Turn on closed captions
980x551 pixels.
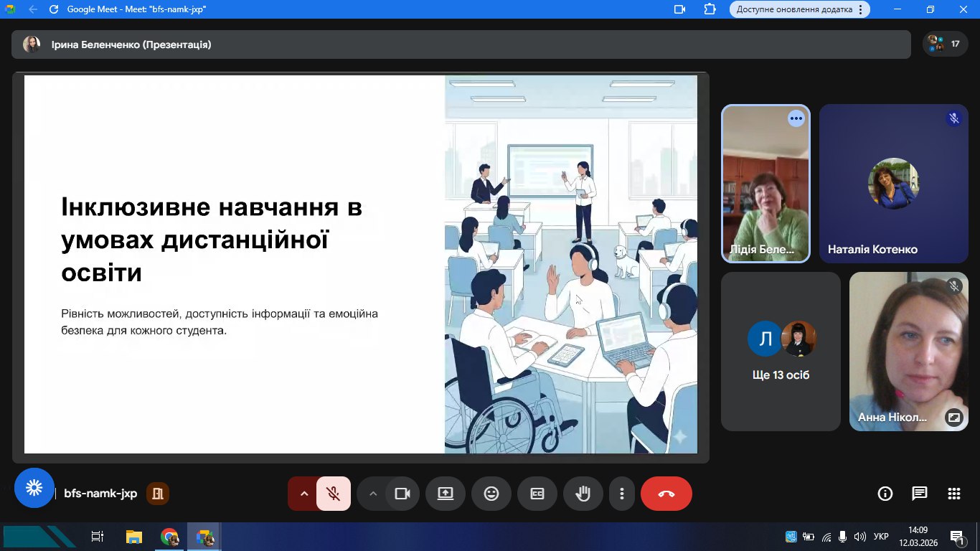[537, 494]
